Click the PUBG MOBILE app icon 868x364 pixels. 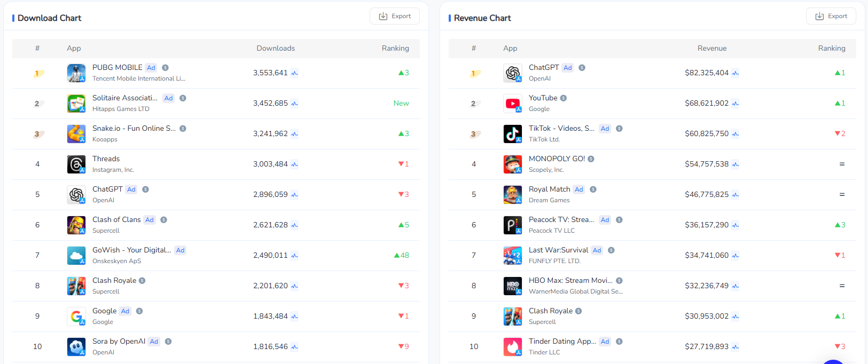[x=76, y=73]
